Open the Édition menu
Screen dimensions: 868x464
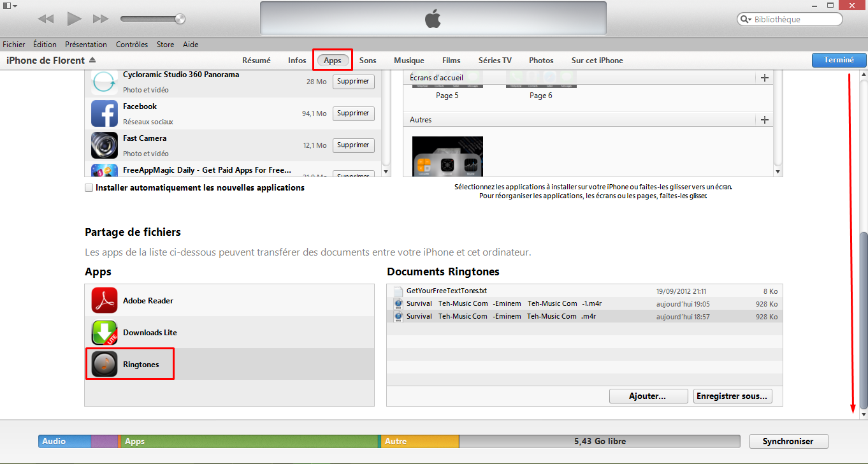[45, 45]
